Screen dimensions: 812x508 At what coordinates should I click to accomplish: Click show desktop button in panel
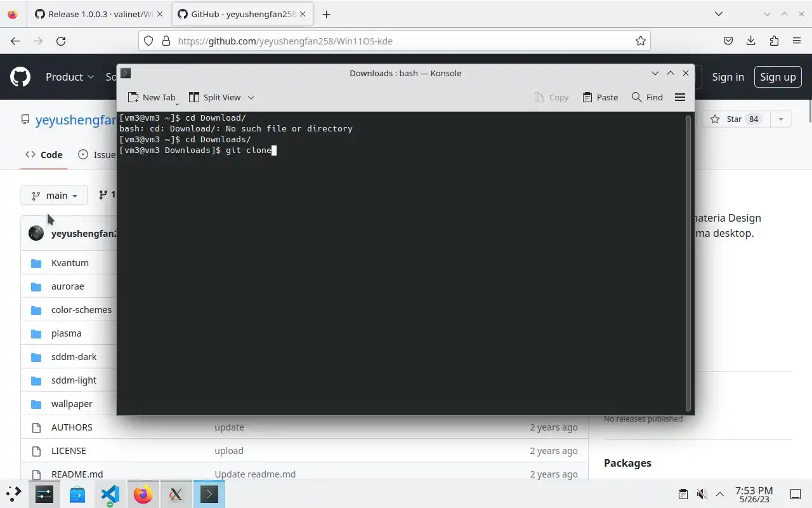tap(795, 494)
